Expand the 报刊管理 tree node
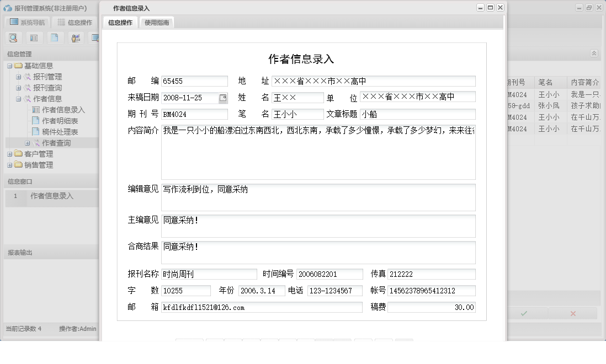Screen dimensions: 606x364 (x=19, y=77)
